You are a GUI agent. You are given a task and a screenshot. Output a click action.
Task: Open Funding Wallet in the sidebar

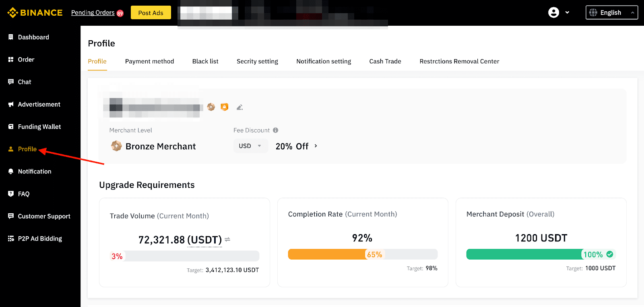point(39,127)
